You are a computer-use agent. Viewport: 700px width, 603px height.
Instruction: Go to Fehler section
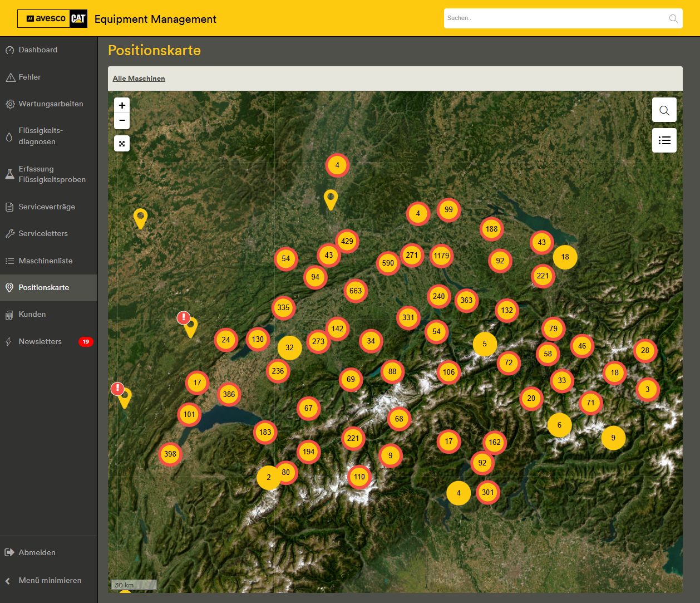29,77
